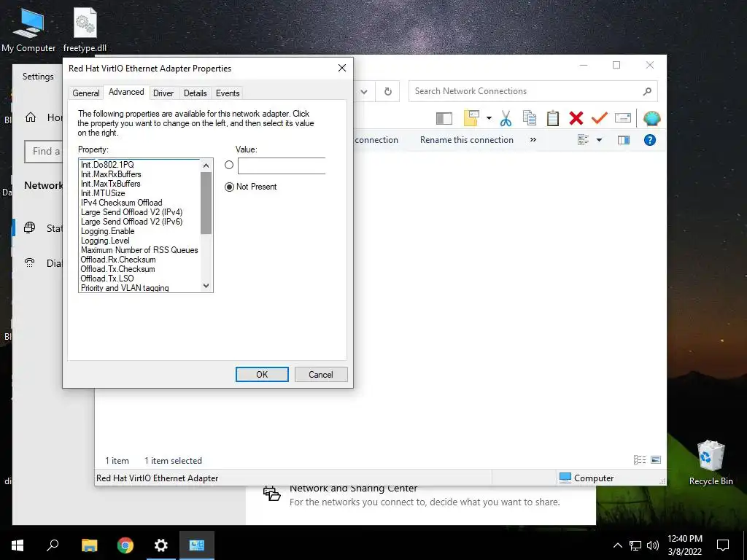Click the property list scroll up arrow

[x=206, y=166]
